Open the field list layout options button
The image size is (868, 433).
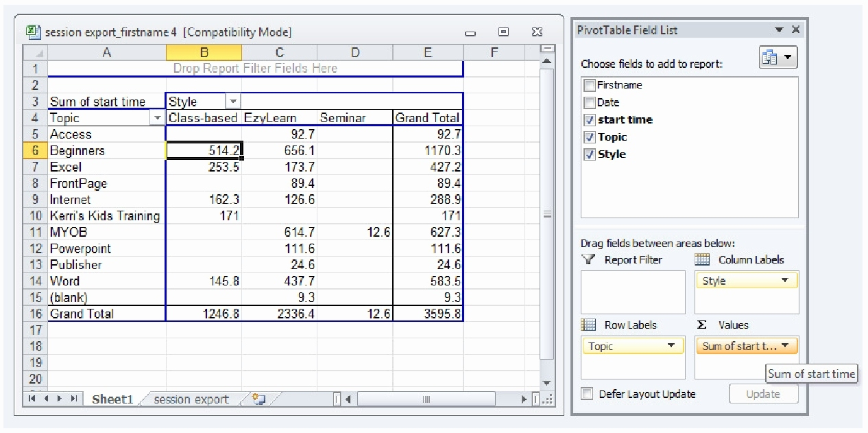pos(778,58)
